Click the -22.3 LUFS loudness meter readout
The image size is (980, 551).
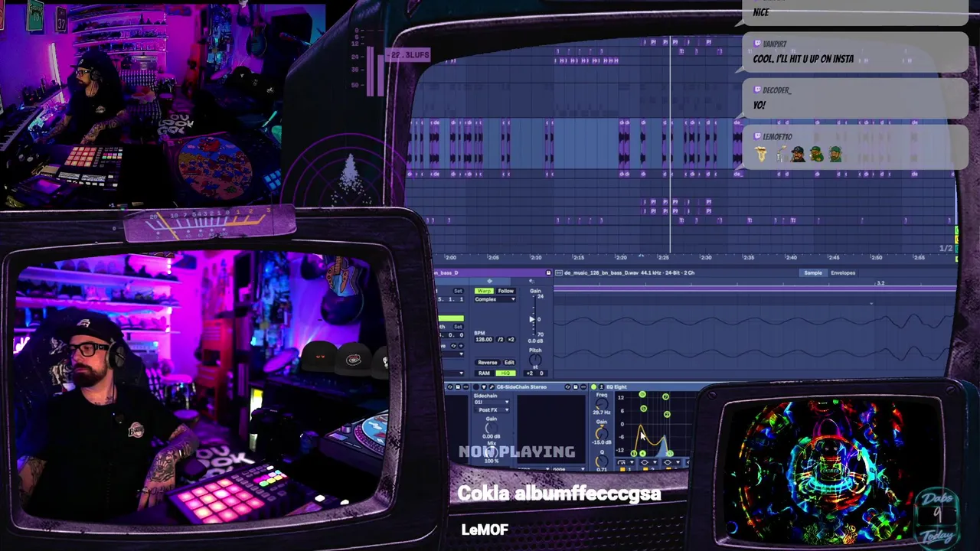coord(408,55)
